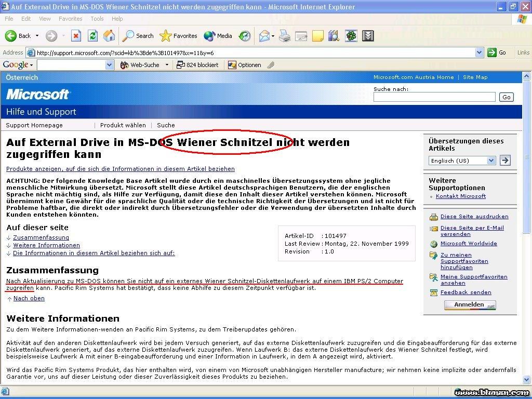Image resolution: width=532 pixels, height=399 pixels.
Task: Open the View menu
Action: click(45, 19)
